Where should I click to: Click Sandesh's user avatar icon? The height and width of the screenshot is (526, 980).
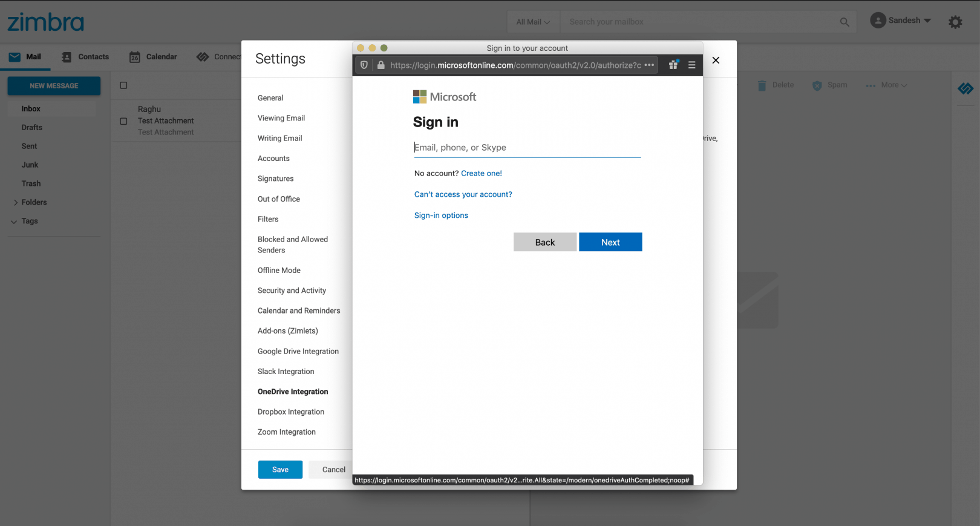(878, 20)
